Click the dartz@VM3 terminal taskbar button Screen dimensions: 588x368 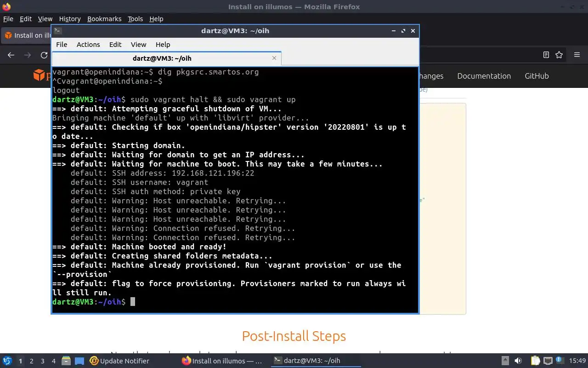[x=316, y=361]
